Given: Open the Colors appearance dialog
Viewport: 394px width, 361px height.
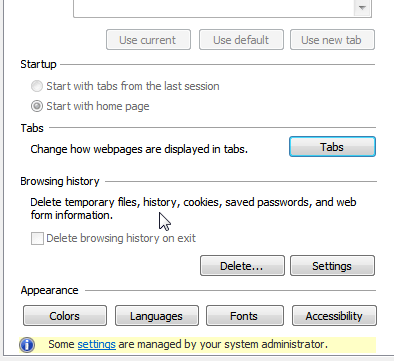Looking at the screenshot, I should pos(65,316).
